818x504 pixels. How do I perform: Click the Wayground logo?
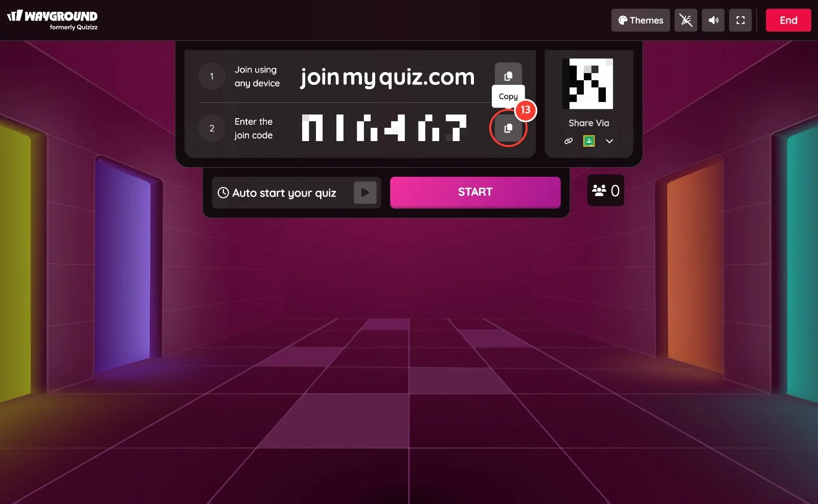[x=53, y=20]
